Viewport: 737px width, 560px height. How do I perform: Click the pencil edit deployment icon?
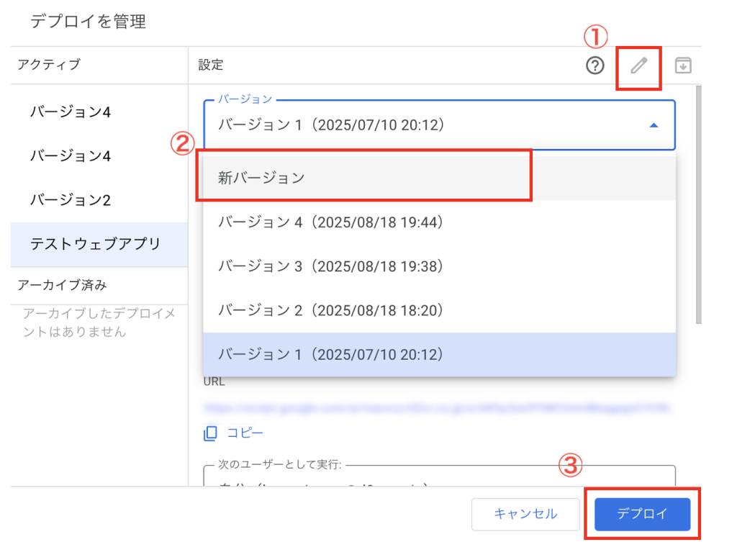tap(638, 66)
